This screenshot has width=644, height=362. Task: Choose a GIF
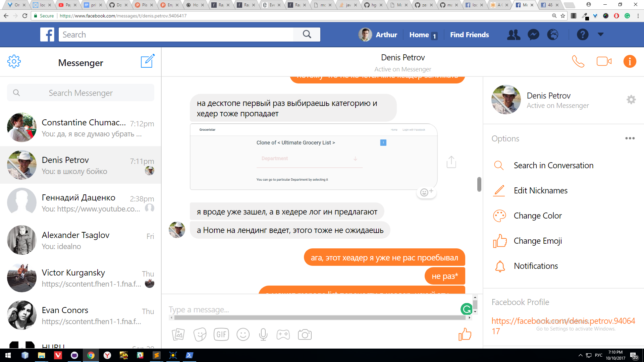tap(221, 334)
